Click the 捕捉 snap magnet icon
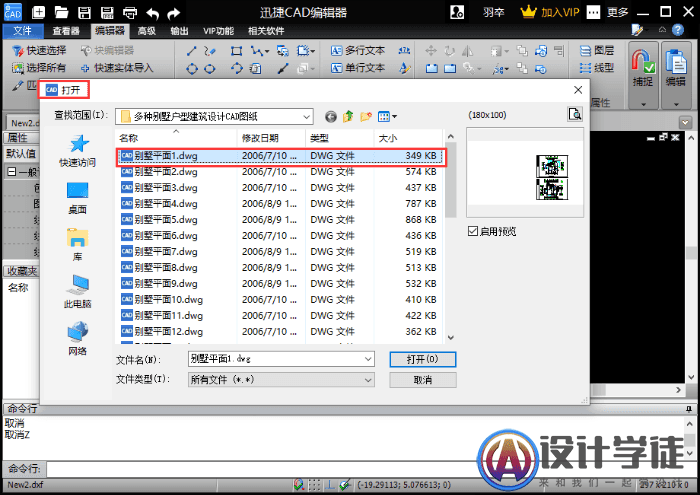 click(x=643, y=61)
